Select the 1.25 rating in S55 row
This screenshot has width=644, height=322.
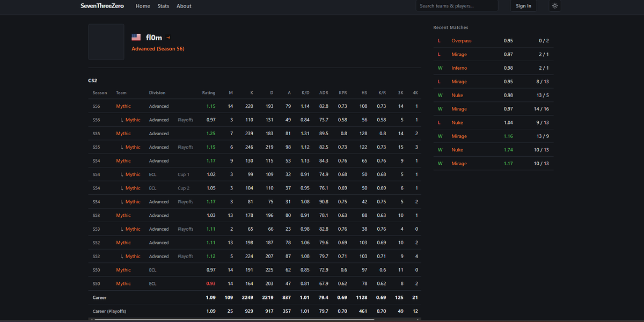tap(211, 134)
